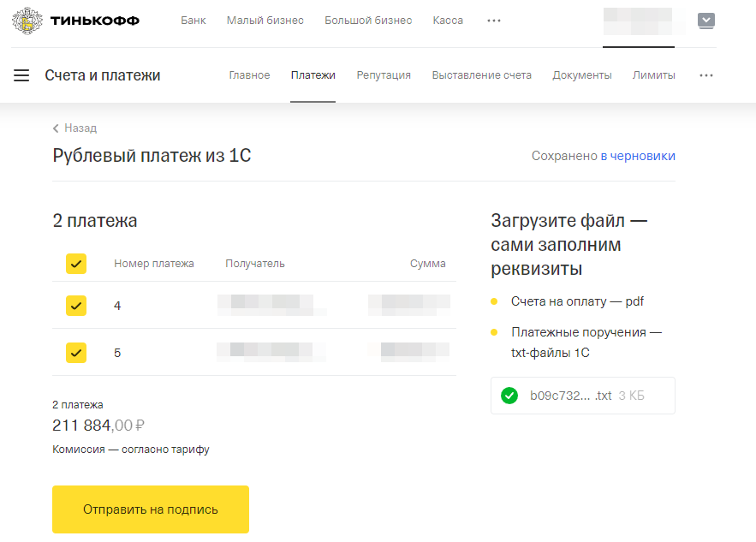Open the top-right account dropdown arrow
This screenshot has width=756, height=542.
pos(706,21)
